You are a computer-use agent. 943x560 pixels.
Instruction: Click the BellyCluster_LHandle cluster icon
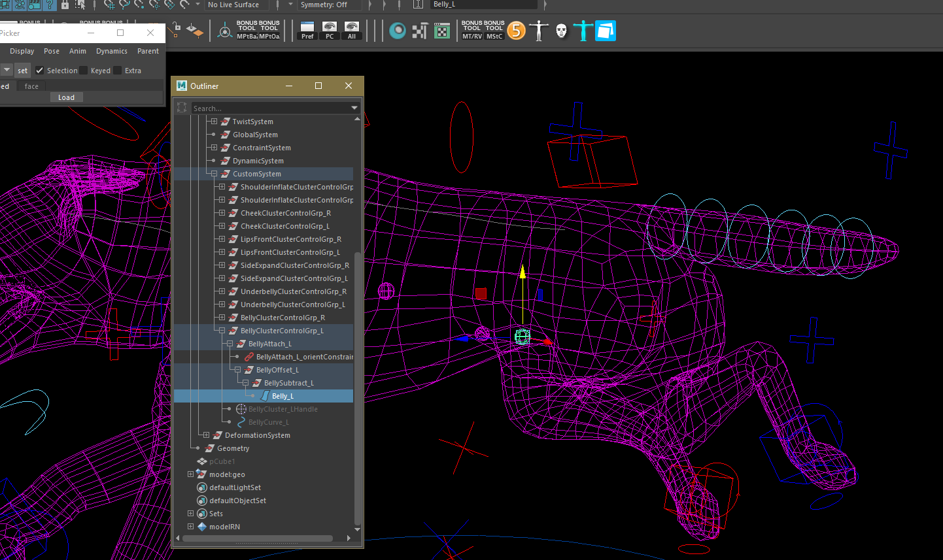pyautogui.click(x=241, y=409)
